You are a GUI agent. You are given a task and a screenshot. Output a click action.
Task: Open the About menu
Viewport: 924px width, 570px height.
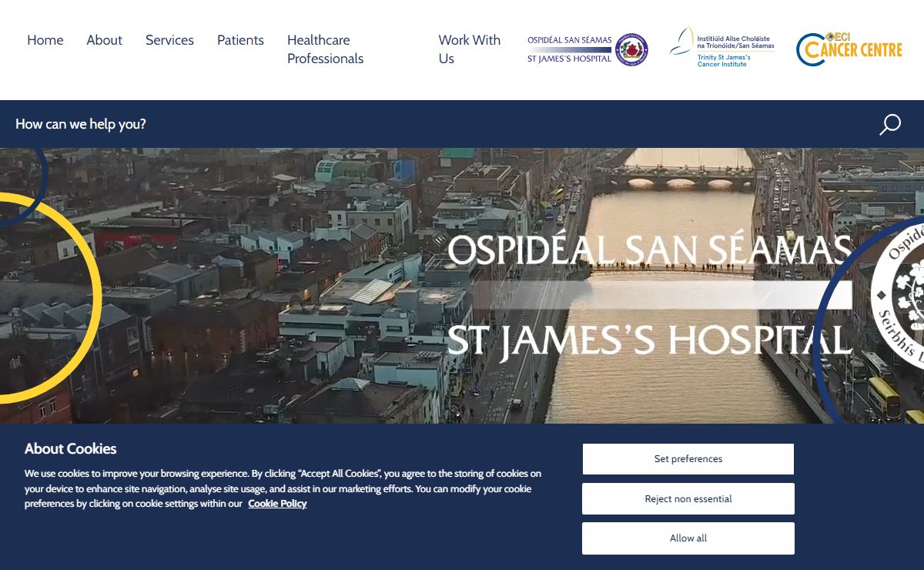tap(105, 40)
